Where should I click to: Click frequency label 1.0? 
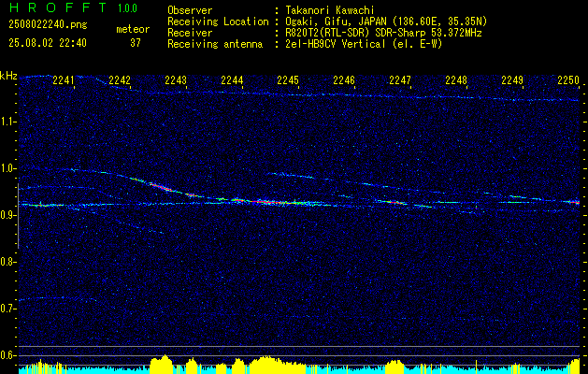(8, 168)
